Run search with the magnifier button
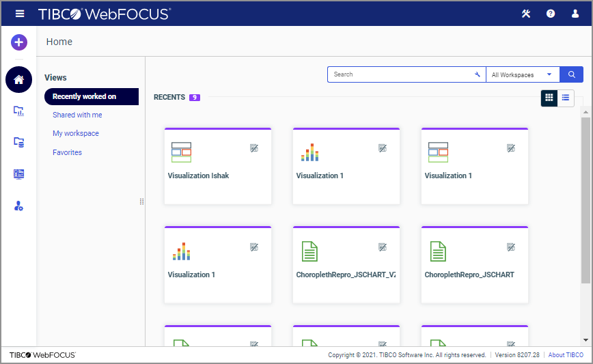593x364 pixels. [571, 74]
